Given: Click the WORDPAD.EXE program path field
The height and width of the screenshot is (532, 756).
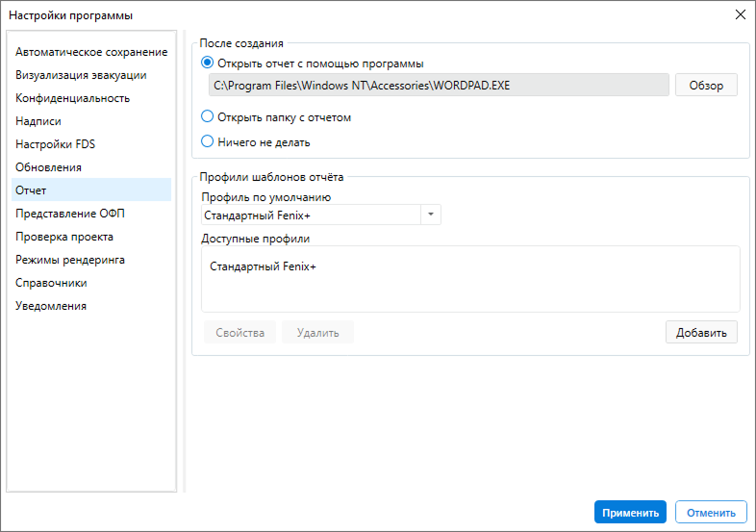Looking at the screenshot, I should pyautogui.click(x=439, y=86).
